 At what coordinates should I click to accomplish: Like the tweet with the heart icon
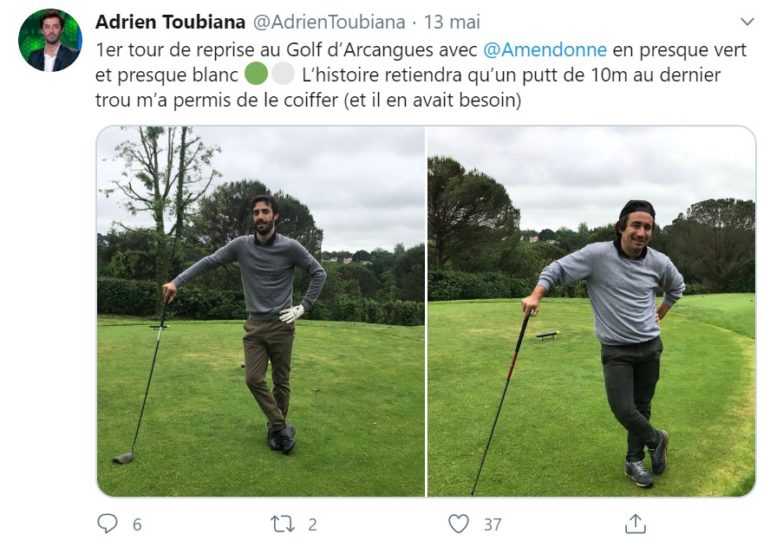pos(459,523)
